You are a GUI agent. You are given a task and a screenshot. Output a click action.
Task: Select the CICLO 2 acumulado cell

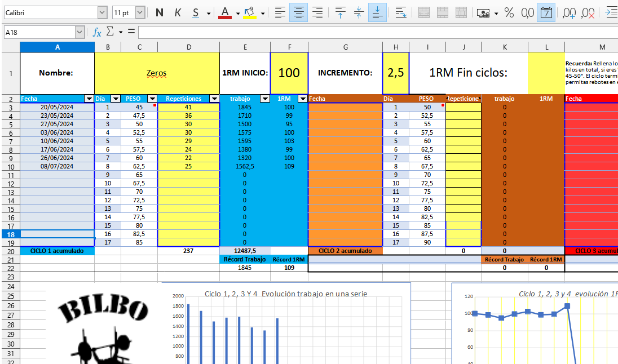click(x=345, y=251)
